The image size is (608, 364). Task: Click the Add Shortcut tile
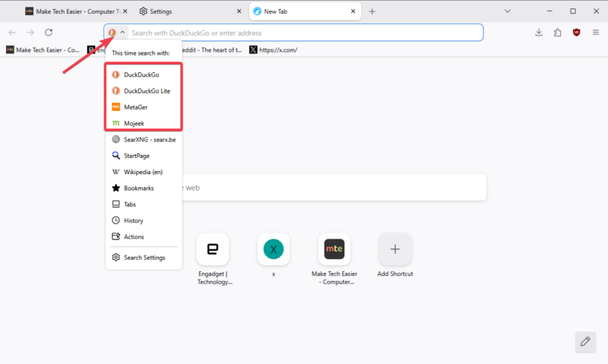pos(394,249)
